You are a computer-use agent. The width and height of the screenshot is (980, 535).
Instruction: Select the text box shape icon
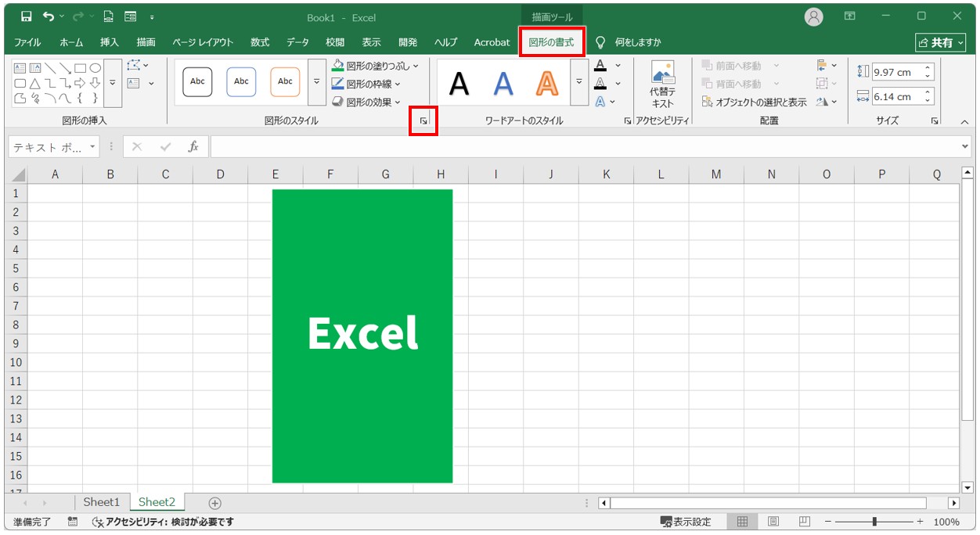[x=20, y=68]
